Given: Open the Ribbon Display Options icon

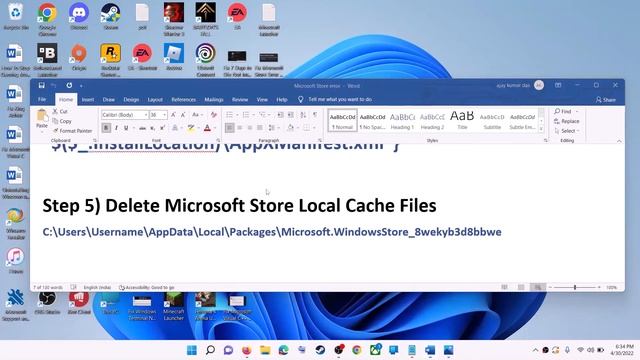Looking at the screenshot, I should (558, 85).
